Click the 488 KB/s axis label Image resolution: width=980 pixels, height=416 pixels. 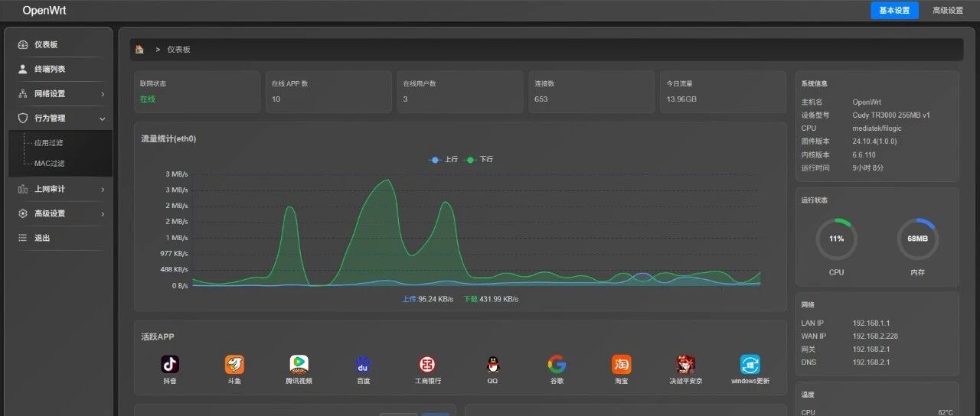point(174,269)
